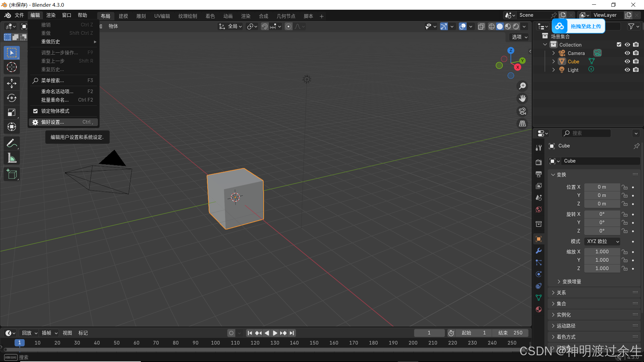Click the Scale X value field
Image resolution: width=644 pixels, height=362 pixels.
[x=602, y=252]
